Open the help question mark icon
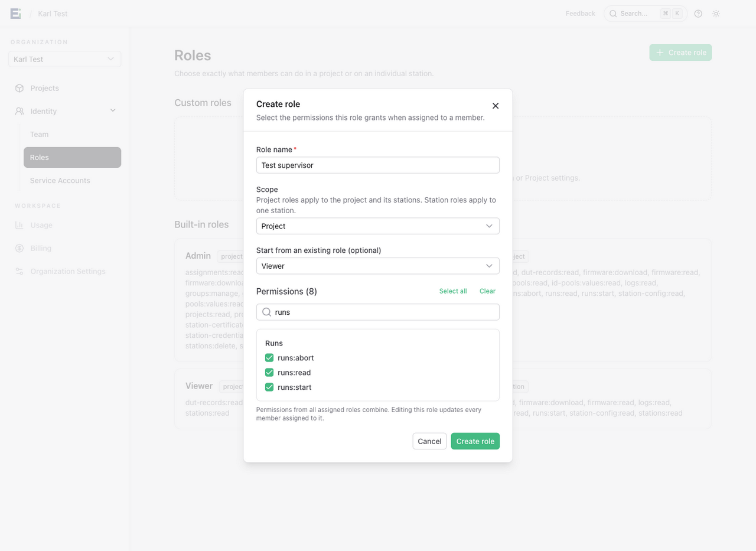 point(698,14)
